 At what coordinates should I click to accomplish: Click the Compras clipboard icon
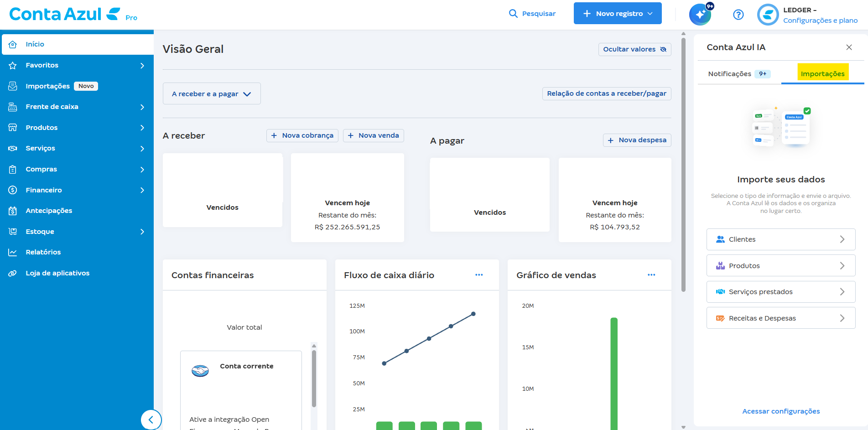pyautogui.click(x=13, y=169)
